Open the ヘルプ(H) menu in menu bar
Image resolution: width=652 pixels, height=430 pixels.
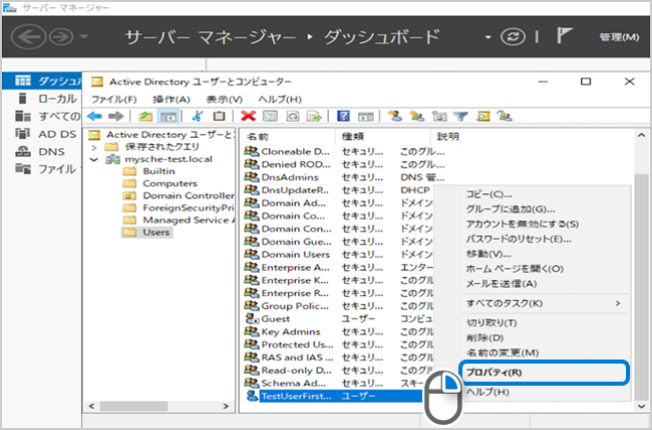pyautogui.click(x=280, y=99)
